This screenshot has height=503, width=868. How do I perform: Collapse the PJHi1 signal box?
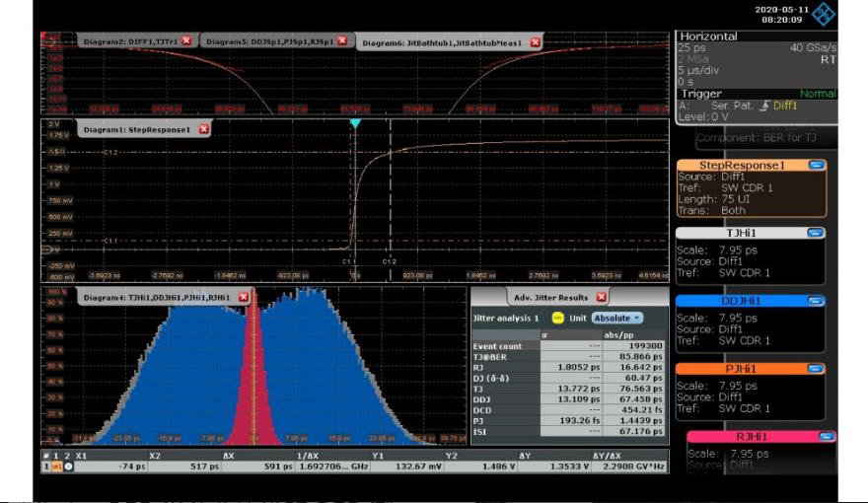coord(816,369)
